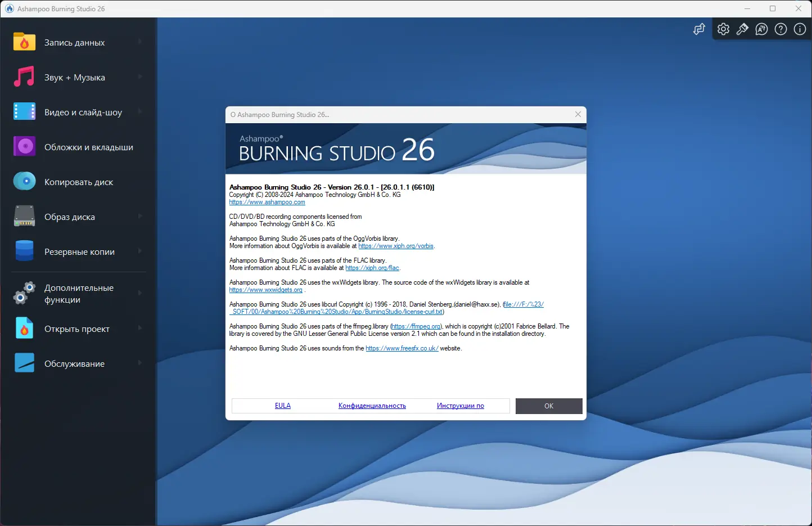Close the About dialog with its X
The width and height of the screenshot is (812, 526).
tap(578, 114)
